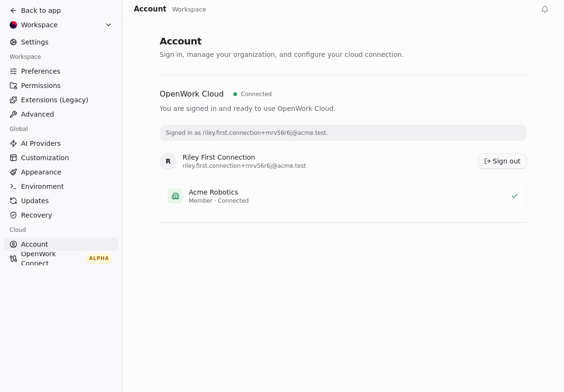
Task: Open the Settings menu item
Action: pos(61,42)
